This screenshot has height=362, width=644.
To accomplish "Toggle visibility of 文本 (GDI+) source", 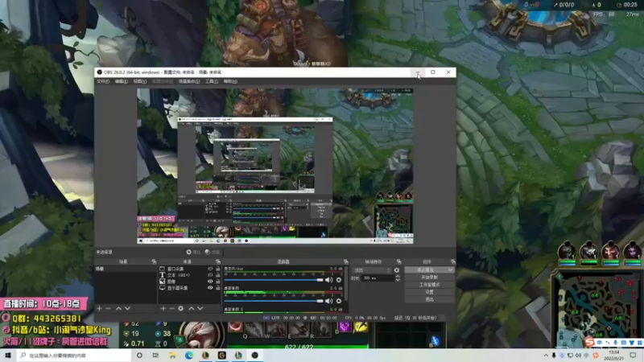I will point(210,275).
